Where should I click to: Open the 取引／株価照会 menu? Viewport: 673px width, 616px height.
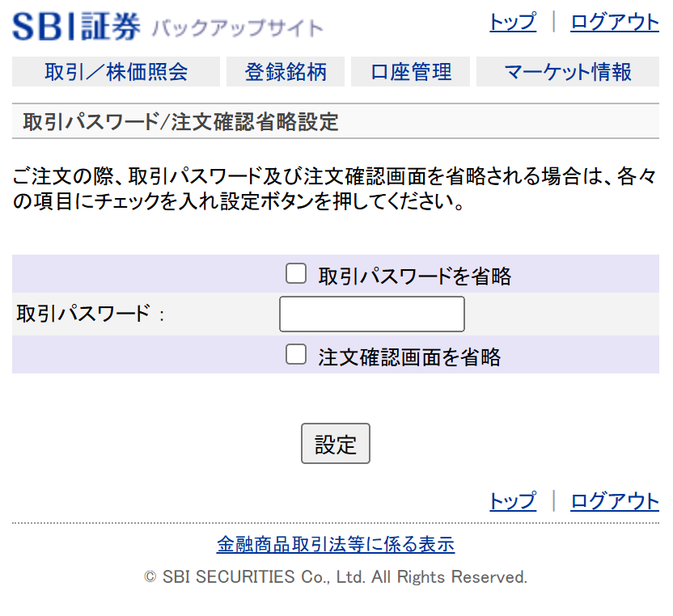pos(116,72)
